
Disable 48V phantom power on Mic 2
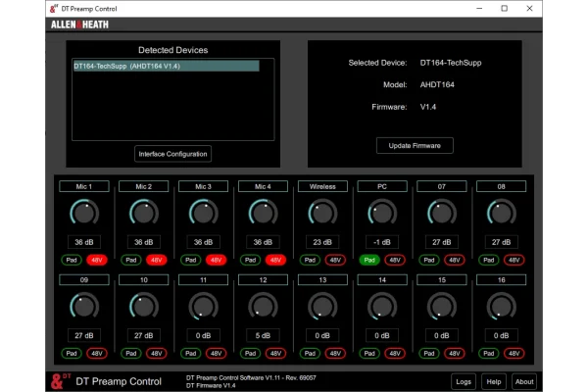coord(157,260)
